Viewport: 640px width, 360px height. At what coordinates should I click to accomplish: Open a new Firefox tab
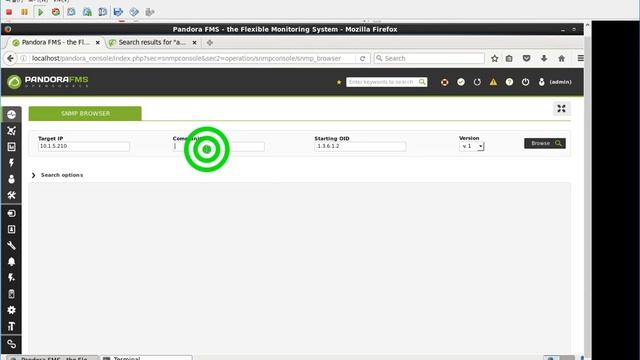(210, 42)
